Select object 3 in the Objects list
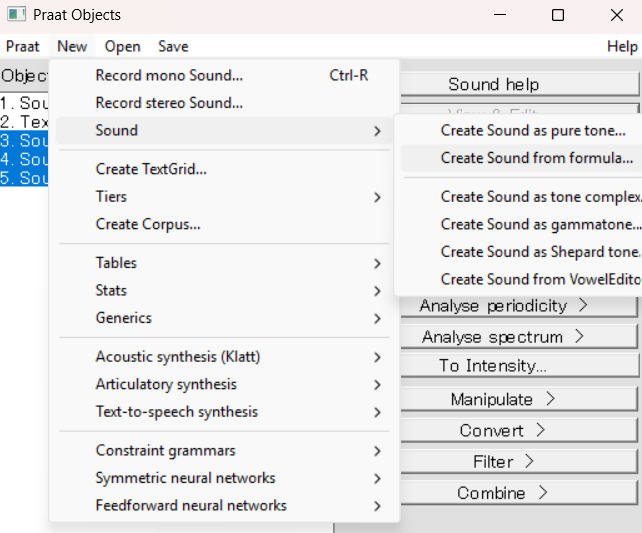This screenshot has height=533, width=642. [x=24, y=140]
